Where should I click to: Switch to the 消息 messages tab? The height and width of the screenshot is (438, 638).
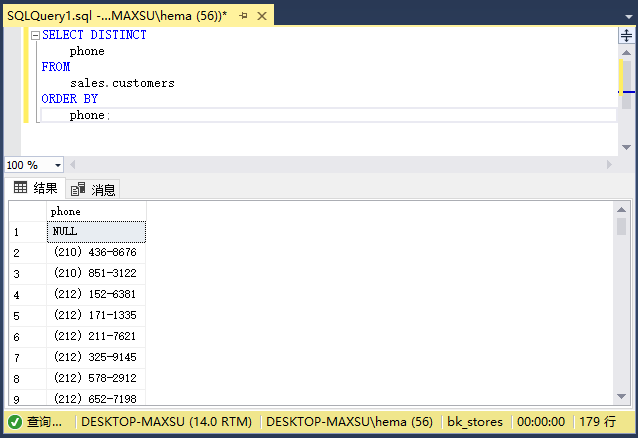pos(93,190)
